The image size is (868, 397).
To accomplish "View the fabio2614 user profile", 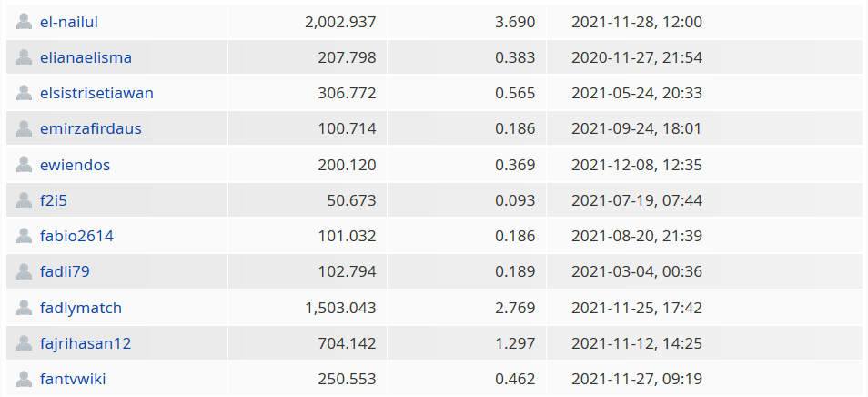I will (x=77, y=237).
